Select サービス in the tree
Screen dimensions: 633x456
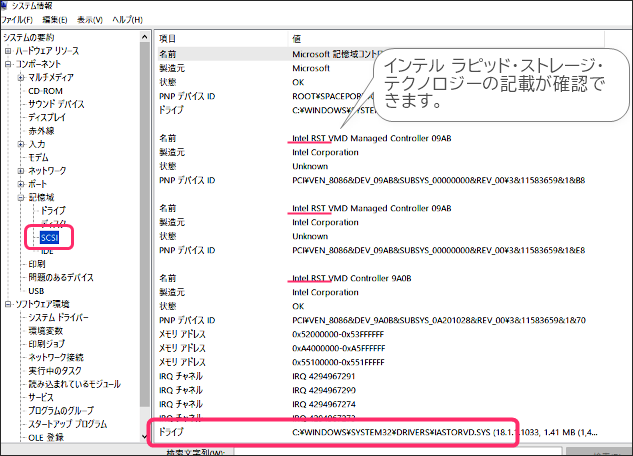coord(41,397)
